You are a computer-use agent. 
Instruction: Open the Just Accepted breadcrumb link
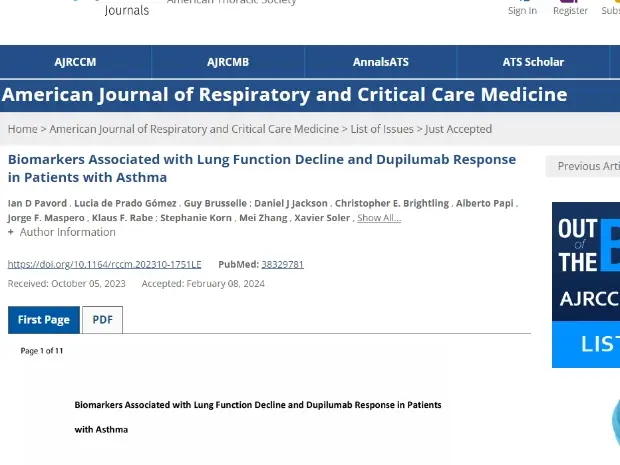coord(458,129)
